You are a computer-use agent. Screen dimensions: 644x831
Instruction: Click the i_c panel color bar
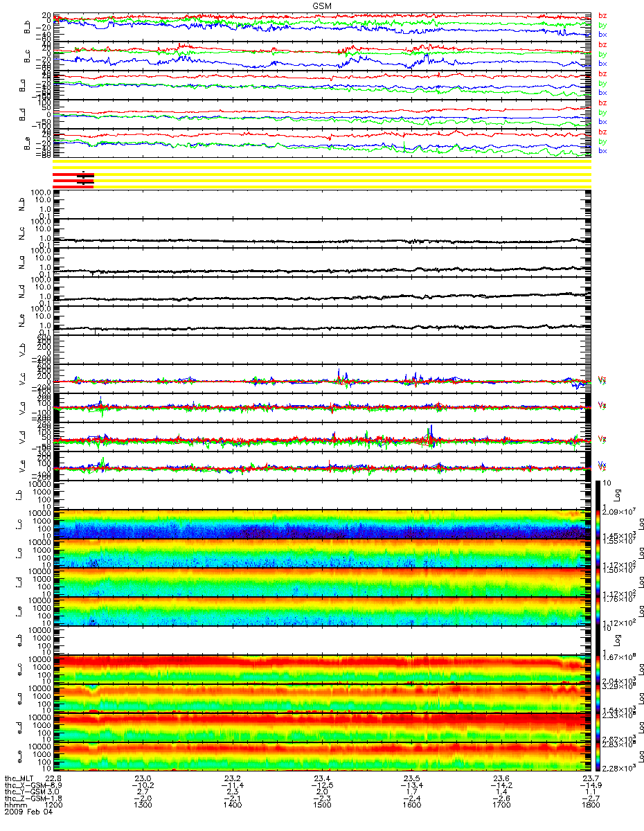pos(598,524)
